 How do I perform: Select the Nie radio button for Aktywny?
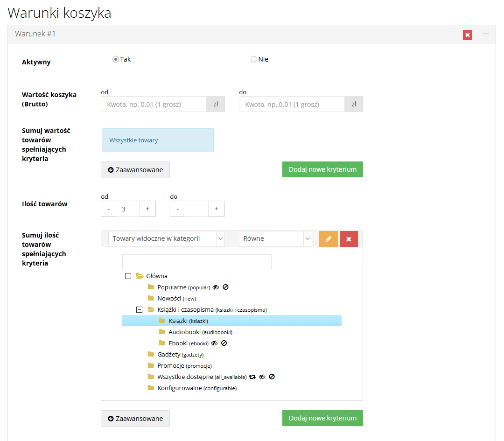tap(253, 59)
